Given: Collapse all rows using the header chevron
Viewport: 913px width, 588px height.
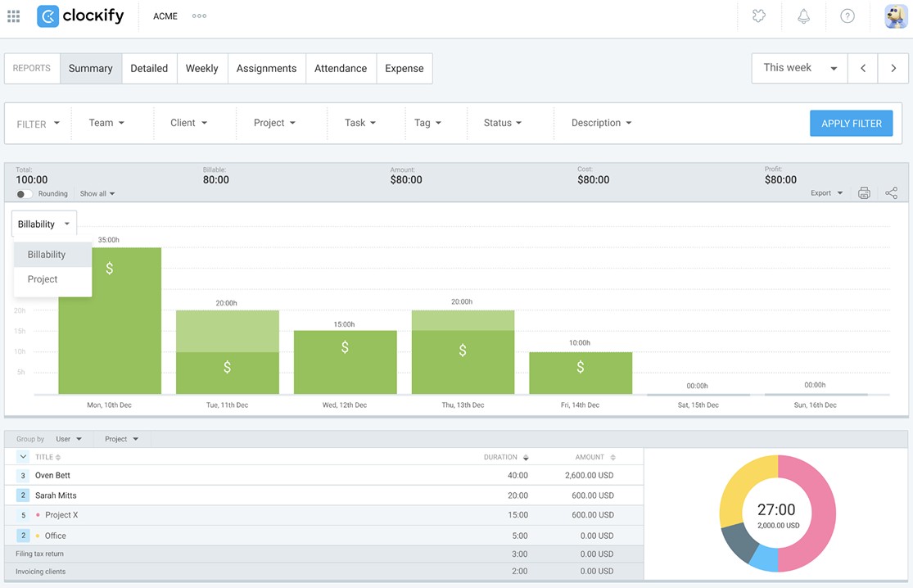Looking at the screenshot, I should point(23,457).
